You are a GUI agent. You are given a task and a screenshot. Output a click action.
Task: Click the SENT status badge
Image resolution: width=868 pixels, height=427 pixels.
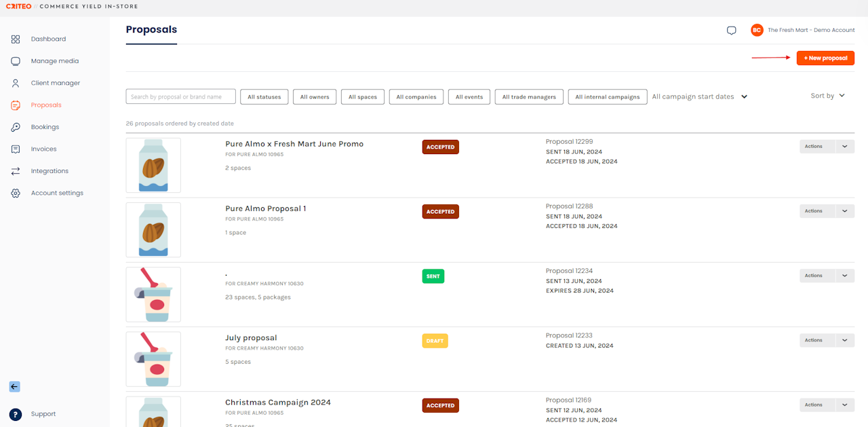point(433,276)
